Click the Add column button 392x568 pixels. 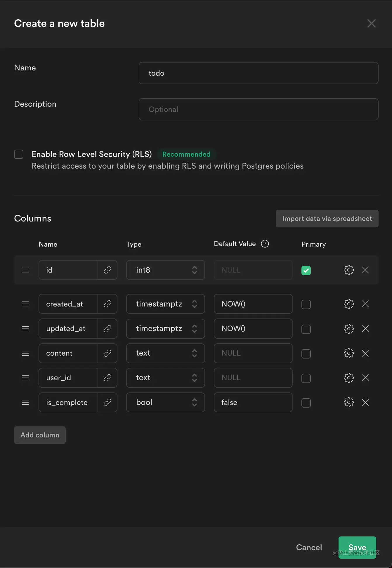(x=40, y=435)
